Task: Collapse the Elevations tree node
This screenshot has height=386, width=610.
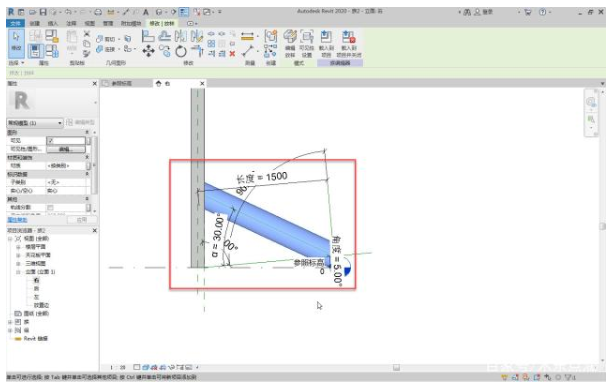Action: 18,272
